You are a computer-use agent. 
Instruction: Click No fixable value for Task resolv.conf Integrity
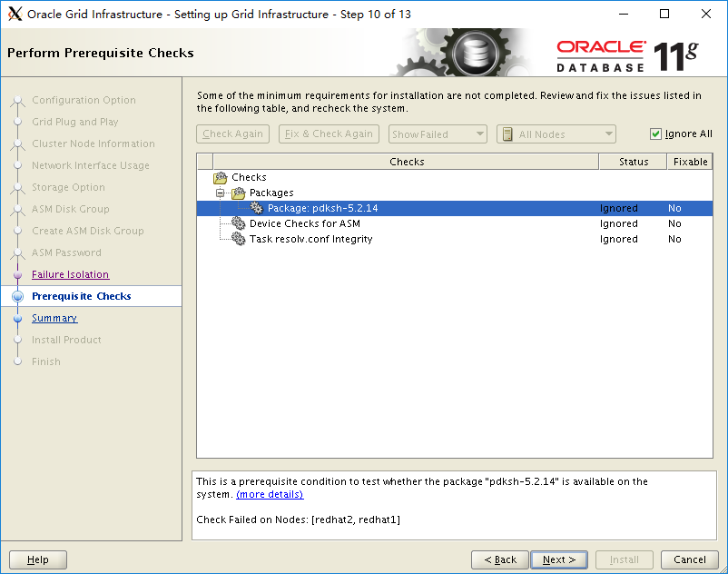pos(674,239)
